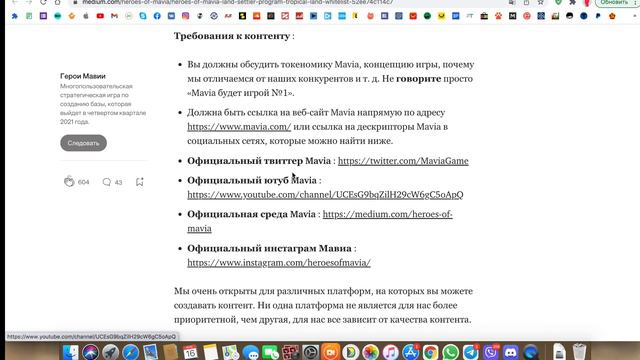The image size is (640, 360).
Task: Open the YouTube bookmark in bookmarks bar
Action: coord(100,16)
